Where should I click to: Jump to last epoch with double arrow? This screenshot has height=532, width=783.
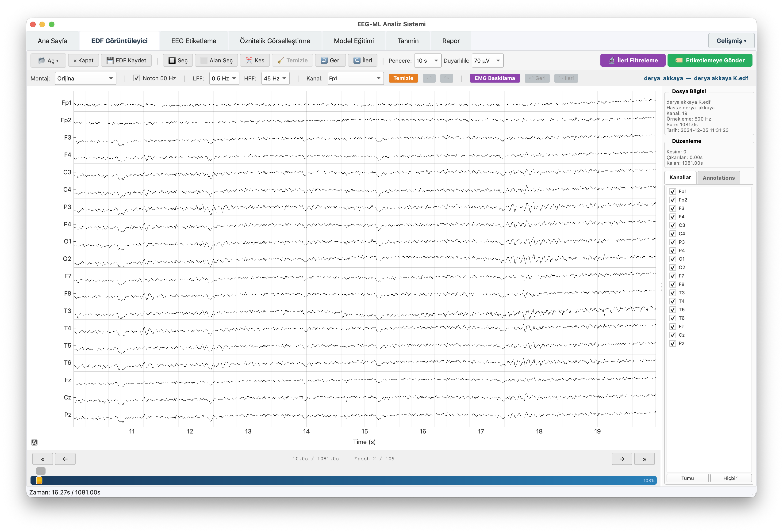pyautogui.click(x=644, y=459)
